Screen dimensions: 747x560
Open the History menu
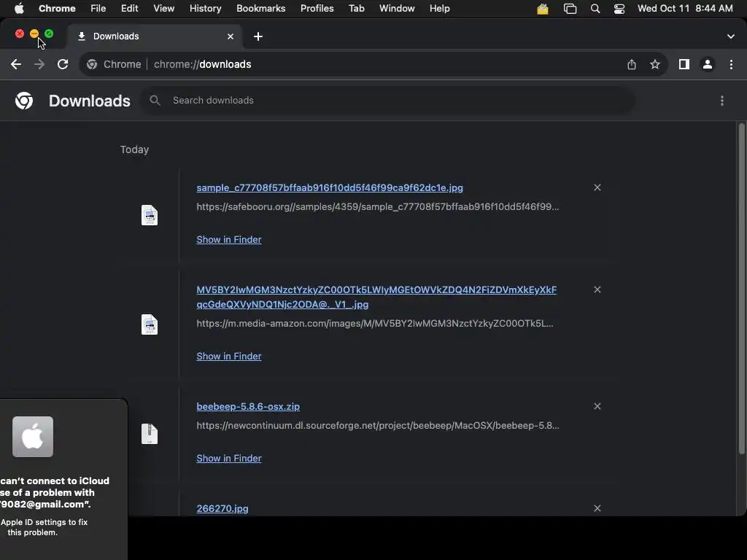(205, 9)
